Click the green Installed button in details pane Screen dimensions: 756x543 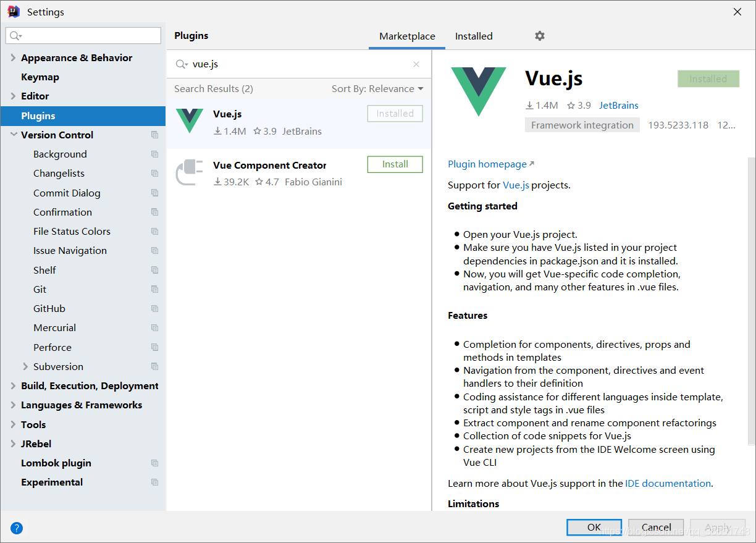tap(708, 78)
